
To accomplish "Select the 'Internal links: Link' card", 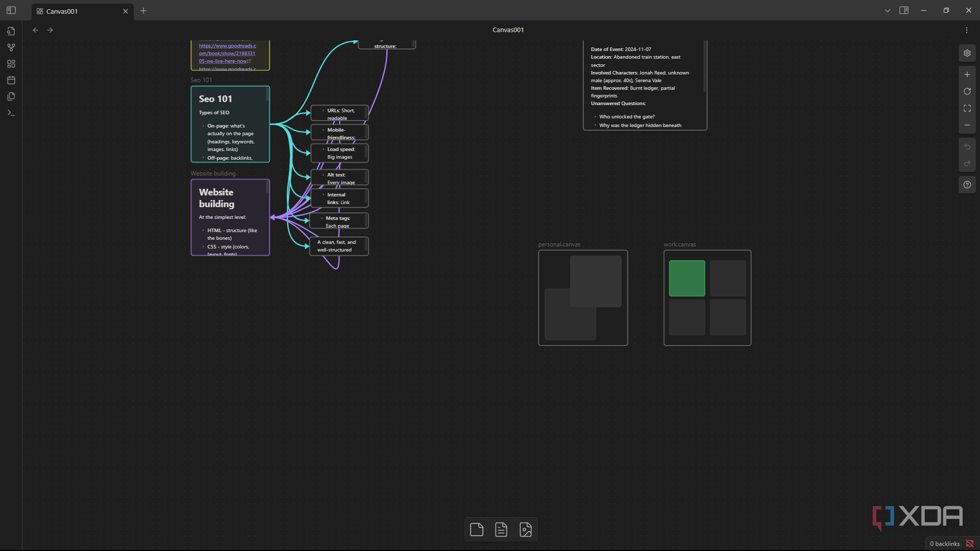I will [339, 198].
